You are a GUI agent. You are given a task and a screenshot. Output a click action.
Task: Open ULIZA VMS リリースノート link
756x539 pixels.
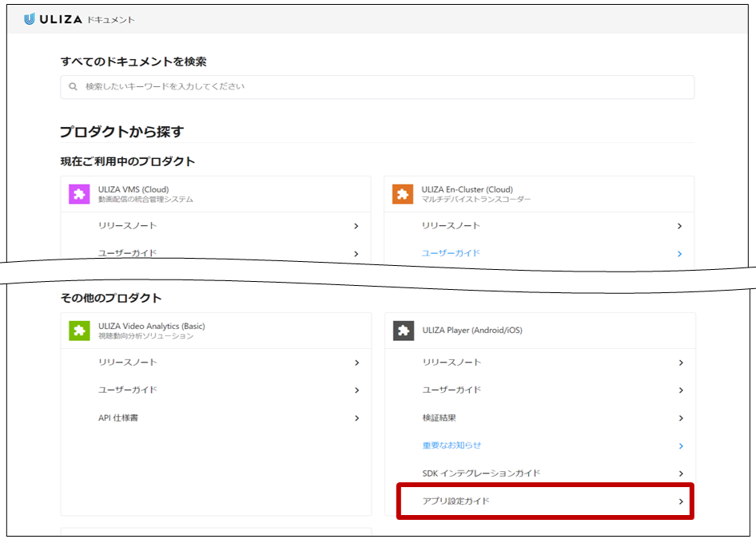click(127, 225)
